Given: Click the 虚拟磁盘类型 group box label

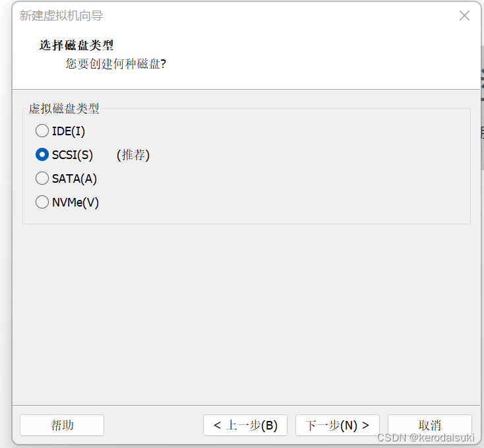Looking at the screenshot, I should point(64,109).
